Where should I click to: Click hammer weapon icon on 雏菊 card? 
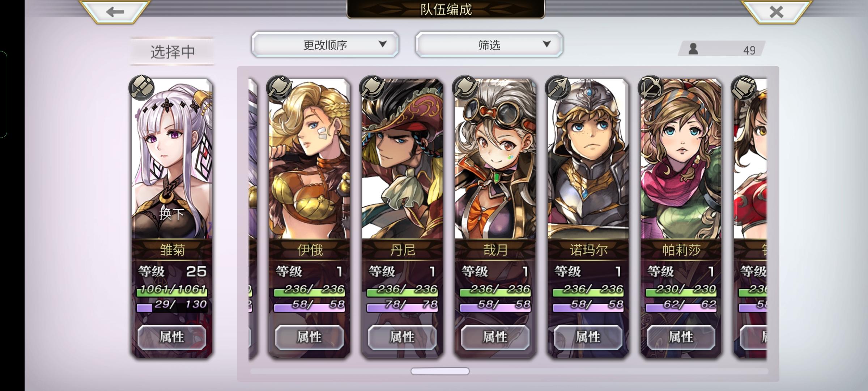141,88
